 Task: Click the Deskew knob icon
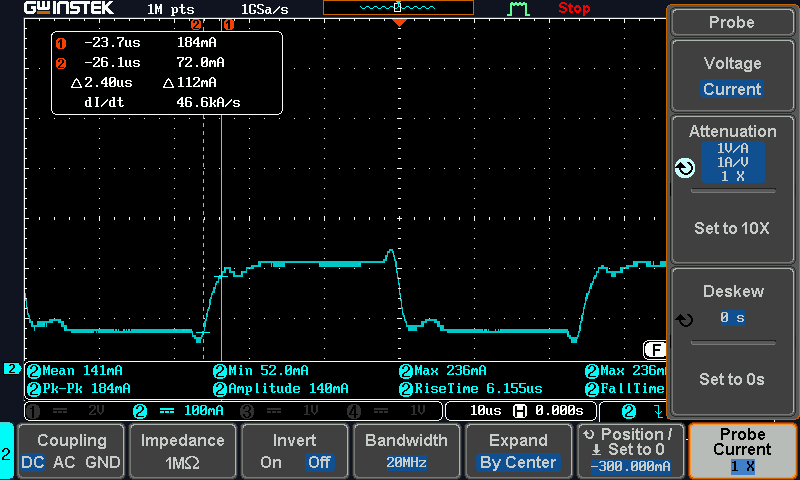(684, 320)
